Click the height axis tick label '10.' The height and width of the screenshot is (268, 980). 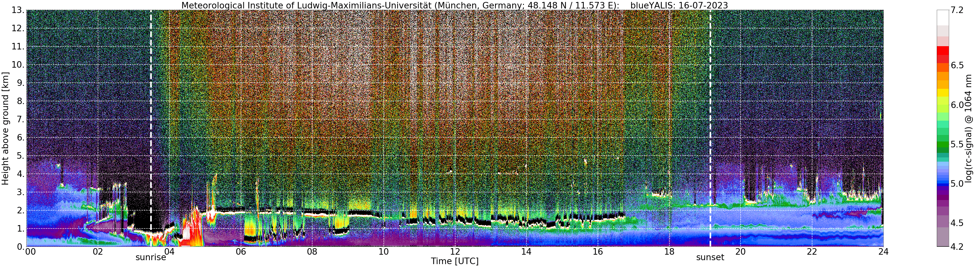pos(18,65)
